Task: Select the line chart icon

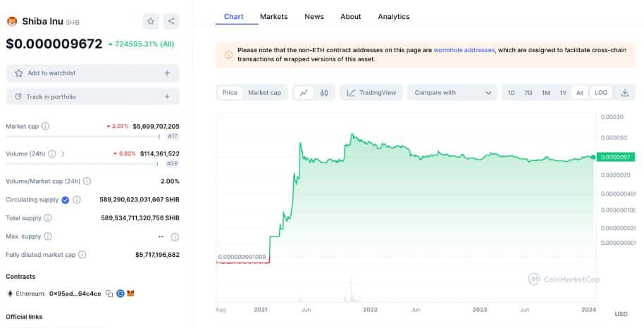Action: (304, 93)
